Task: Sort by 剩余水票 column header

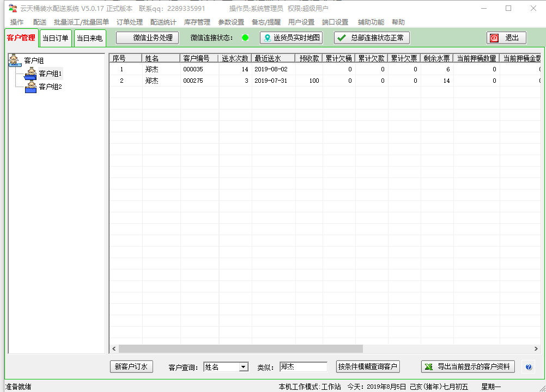Action: click(436, 58)
